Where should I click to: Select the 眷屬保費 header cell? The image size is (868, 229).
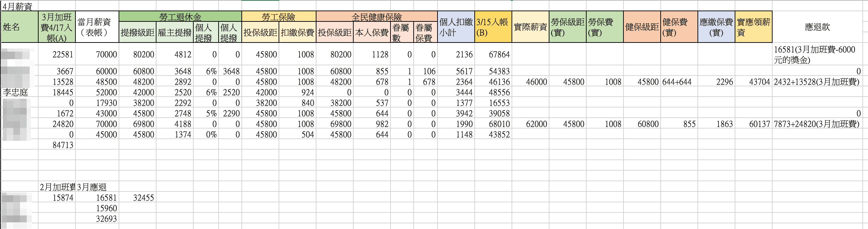pos(426,32)
